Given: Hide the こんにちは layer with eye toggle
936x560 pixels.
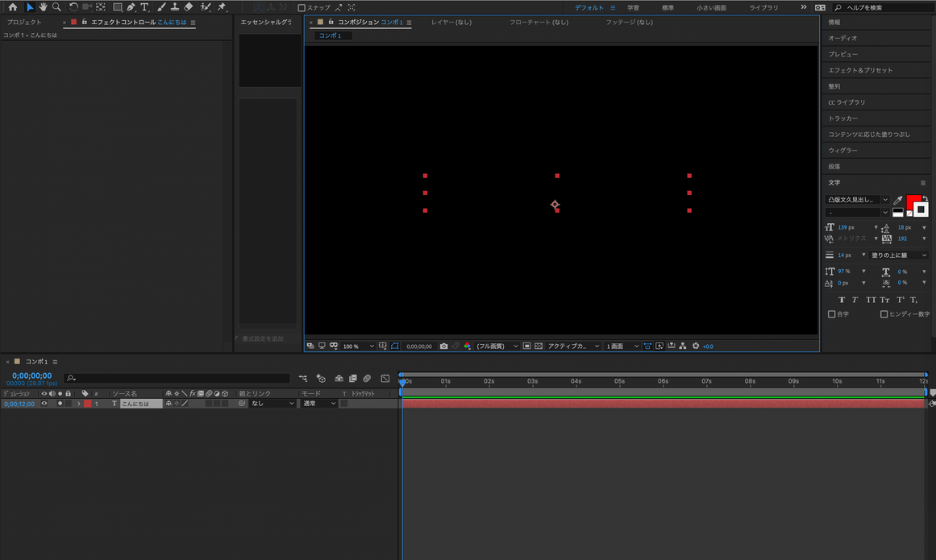Looking at the screenshot, I should (44, 404).
